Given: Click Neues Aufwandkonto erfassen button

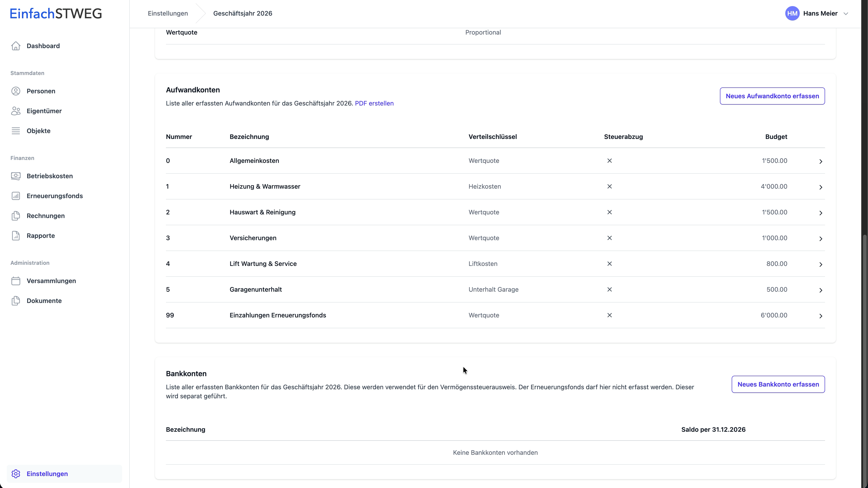Looking at the screenshot, I should [x=772, y=96].
